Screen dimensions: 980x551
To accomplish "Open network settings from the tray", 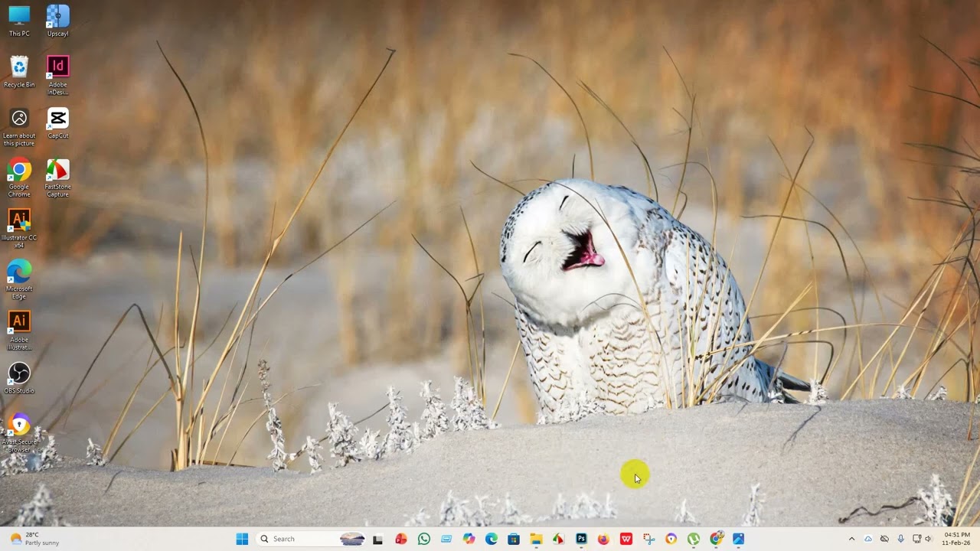I will (x=916, y=539).
